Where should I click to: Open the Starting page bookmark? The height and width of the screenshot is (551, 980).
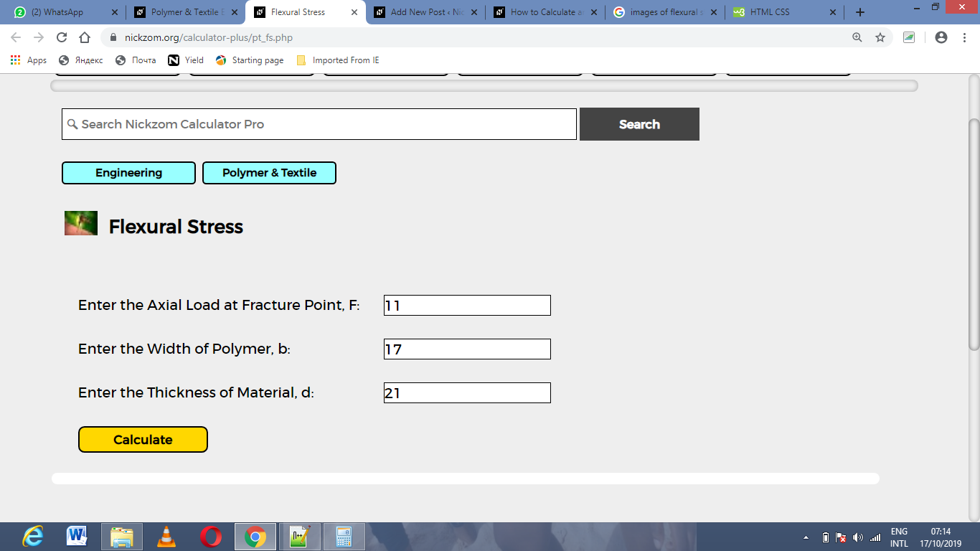(250, 60)
